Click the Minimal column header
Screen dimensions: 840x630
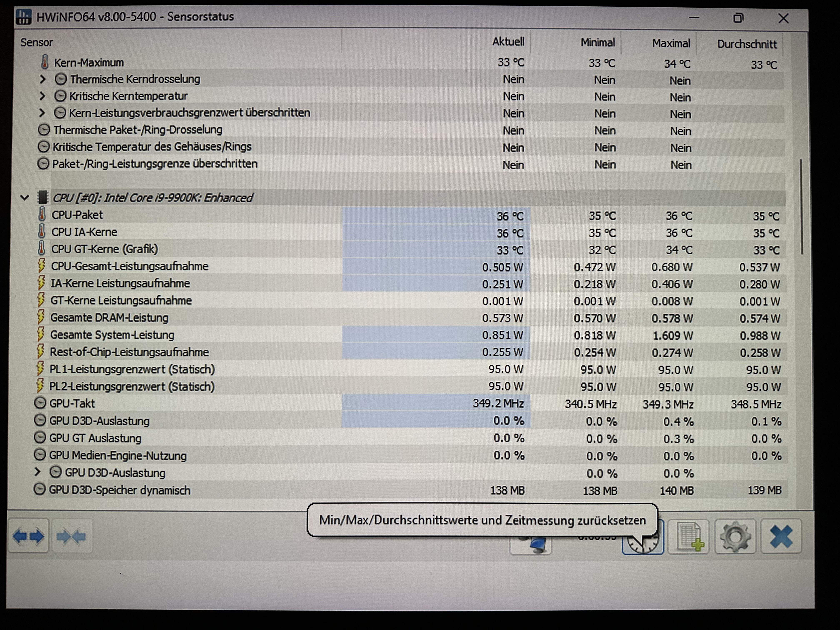click(x=597, y=42)
